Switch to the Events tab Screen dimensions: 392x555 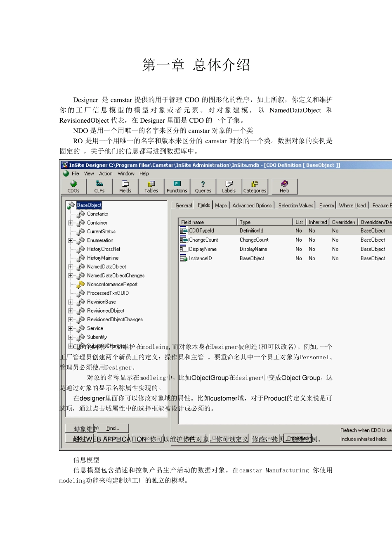point(326,205)
